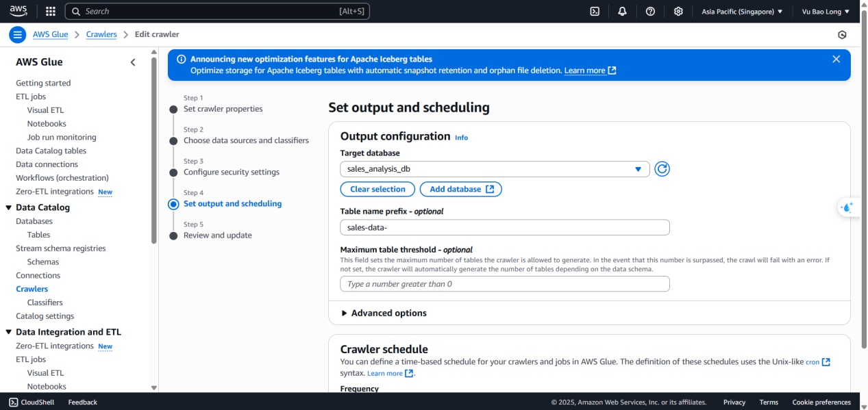Open the services grid menu
The width and height of the screenshot is (868, 410).
coord(50,11)
